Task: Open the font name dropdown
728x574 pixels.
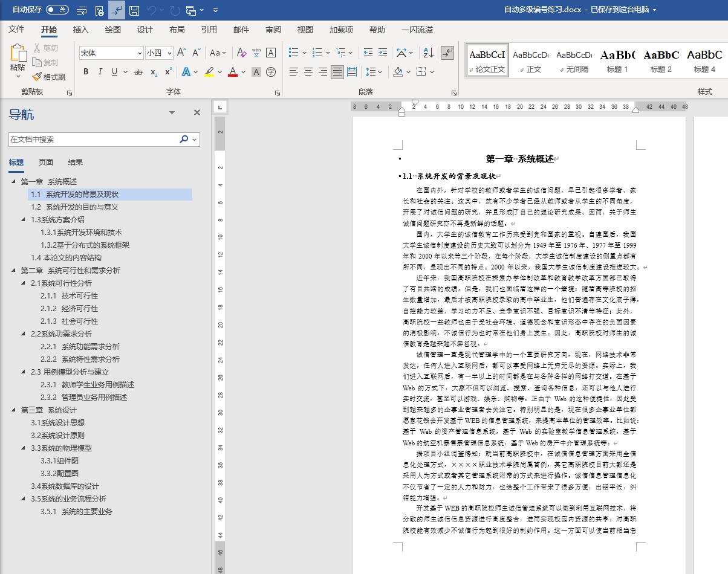Action: 139,53
